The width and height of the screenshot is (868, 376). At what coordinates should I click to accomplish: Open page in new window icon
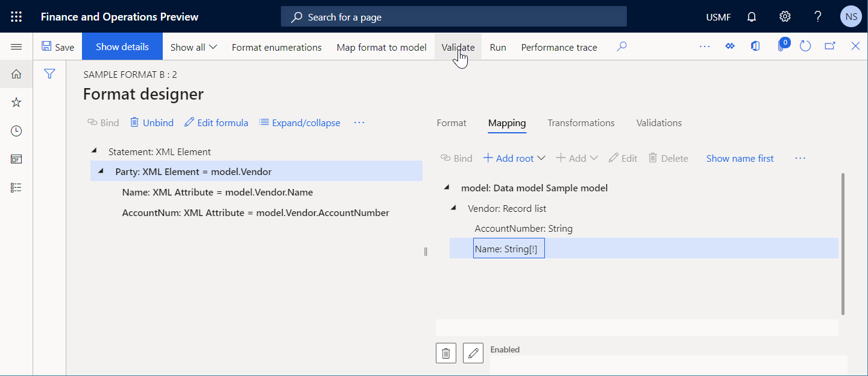(831, 45)
